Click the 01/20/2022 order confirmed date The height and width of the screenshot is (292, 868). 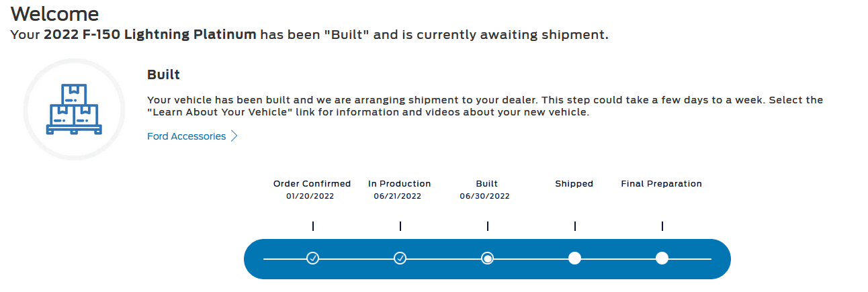(x=310, y=197)
